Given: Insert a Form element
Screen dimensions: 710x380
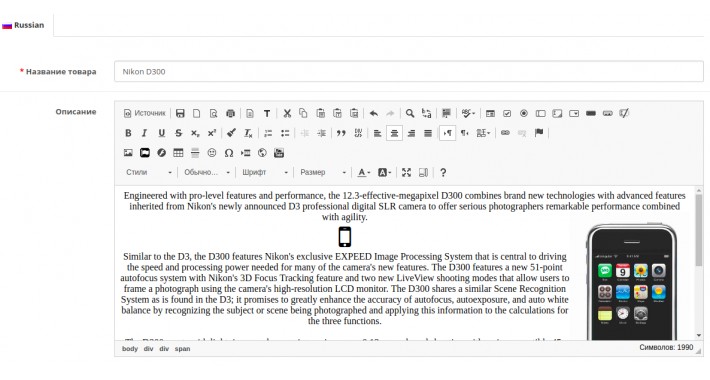Looking at the screenshot, I should click(490, 113).
